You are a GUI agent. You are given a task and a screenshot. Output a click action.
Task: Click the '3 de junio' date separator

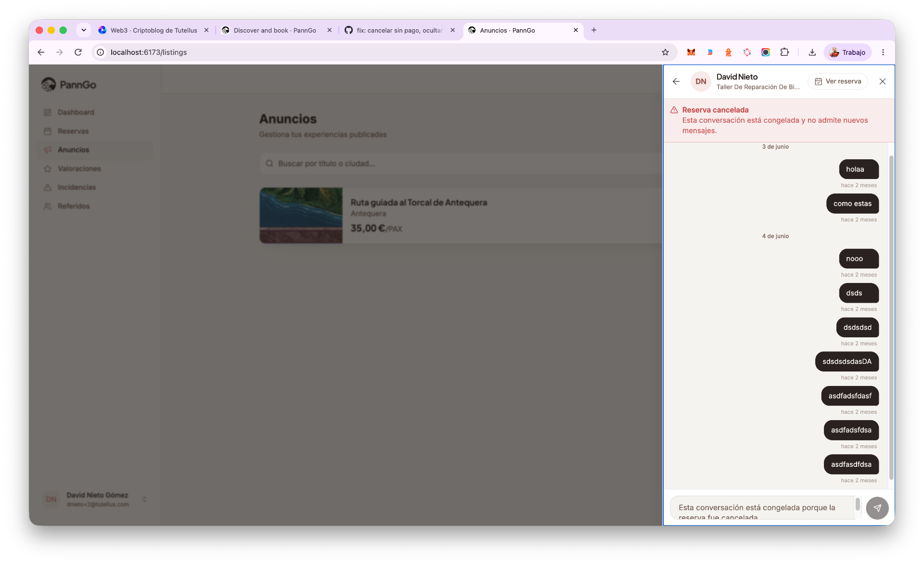coord(775,147)
